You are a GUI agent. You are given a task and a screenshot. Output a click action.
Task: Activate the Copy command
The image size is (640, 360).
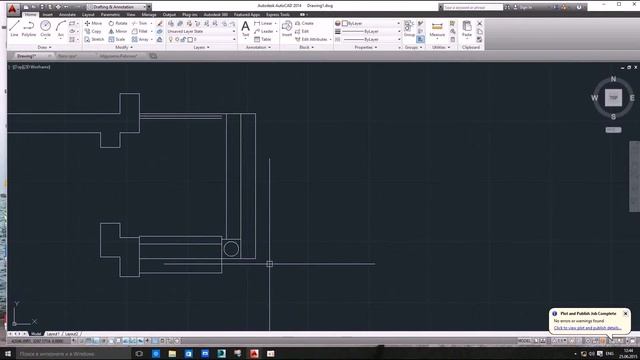pyautogui.click(x=93, y=31)
